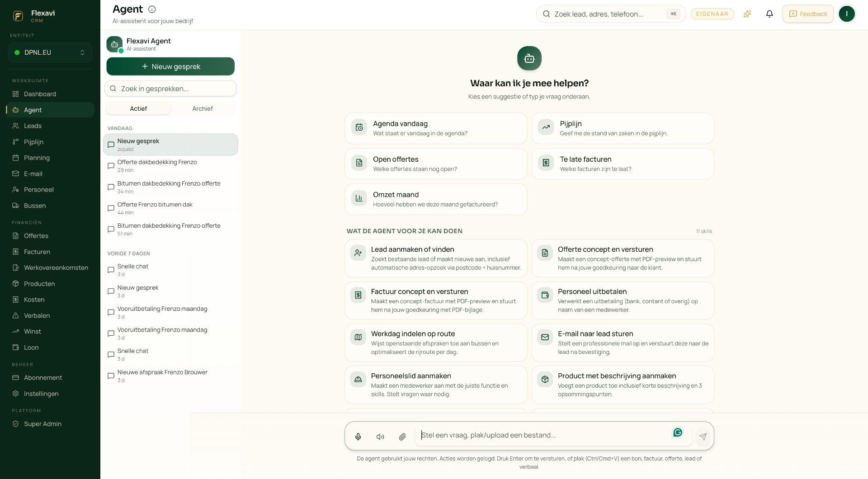
Task: Switch to the Actief tab
Action: coord(138,109)
